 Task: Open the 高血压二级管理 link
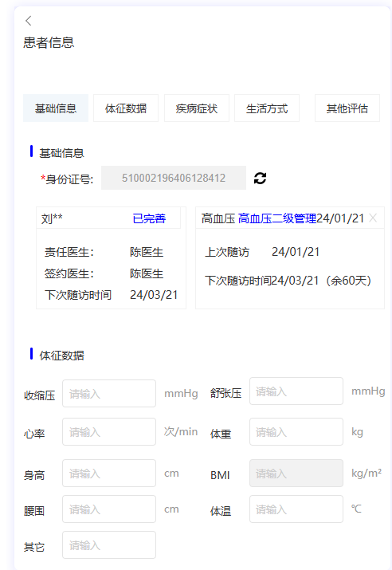(277, 218)
